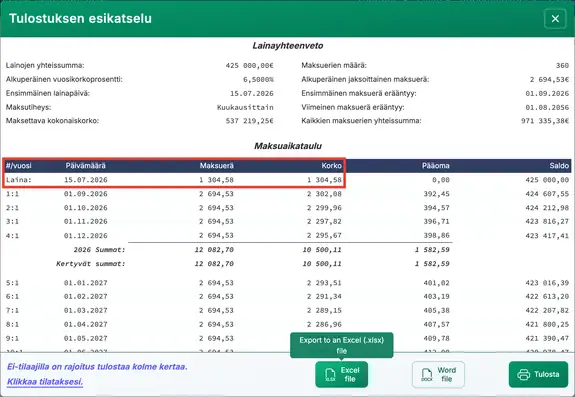
Task: Click the 2026 Summat label
Action: pos(99,250)
